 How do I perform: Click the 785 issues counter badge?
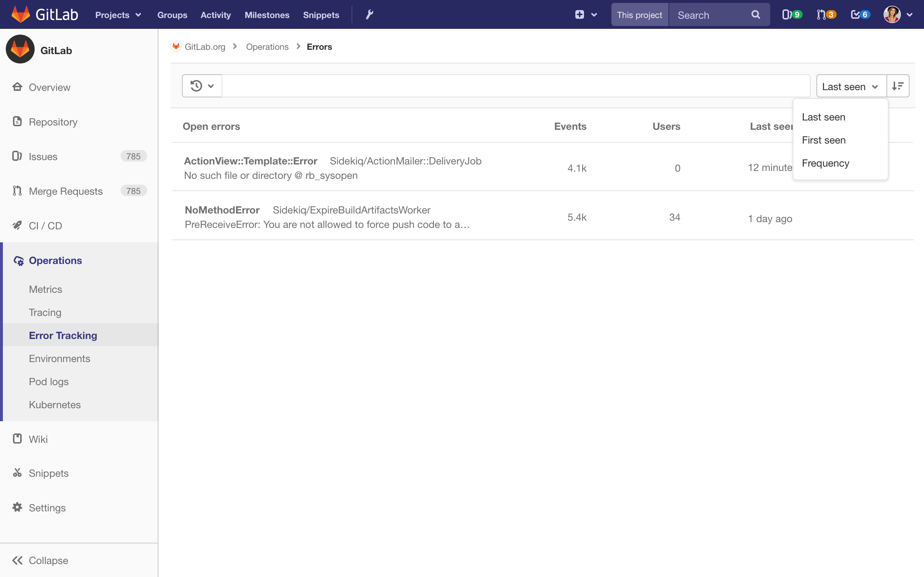click(x=133, y=156)
